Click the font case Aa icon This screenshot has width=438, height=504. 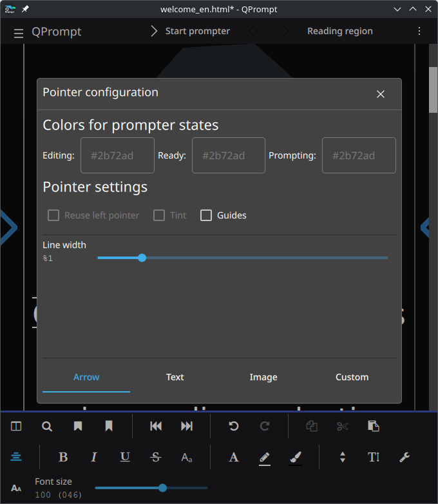pos(187,457)
